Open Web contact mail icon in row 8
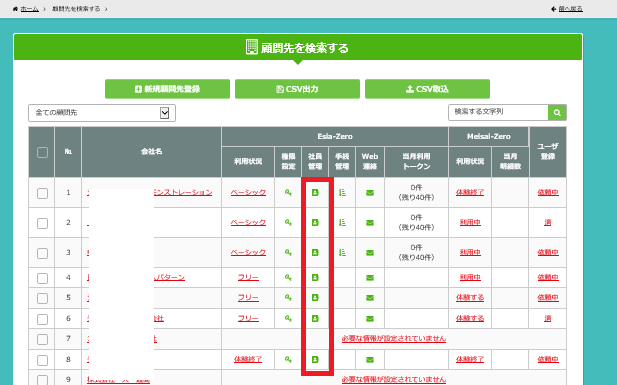 (x=370, y=360)
